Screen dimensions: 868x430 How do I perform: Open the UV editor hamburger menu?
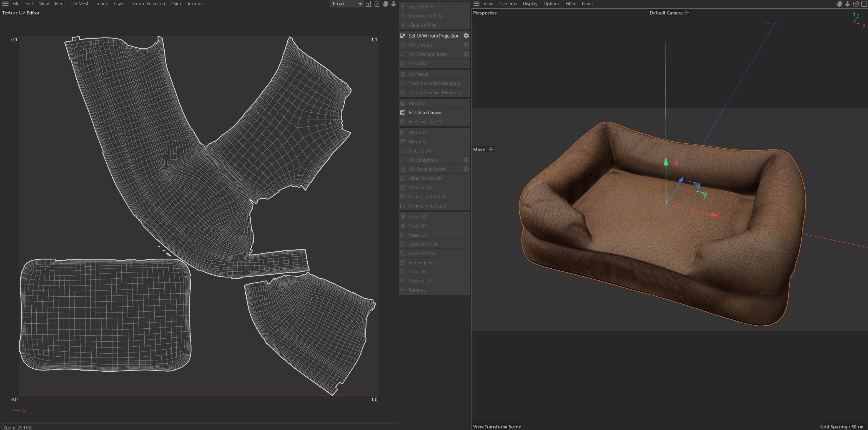[x=5, y=4]
